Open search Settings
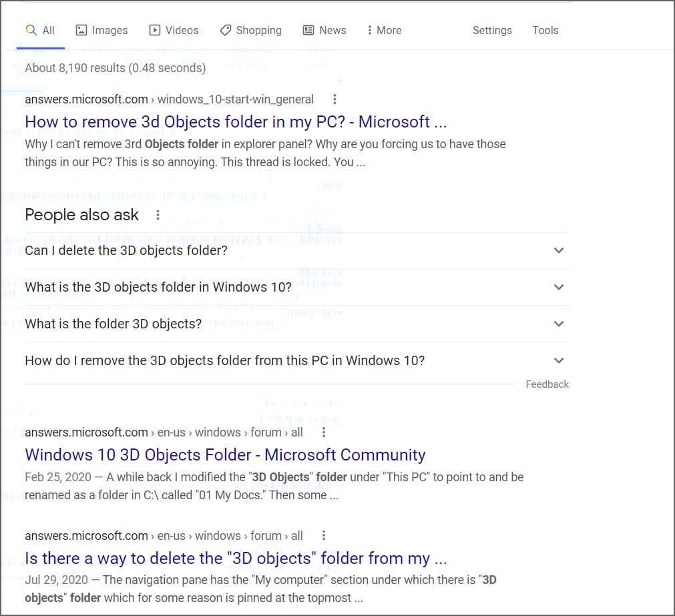The height and width of the screenshot is (616, 675). 492,31
